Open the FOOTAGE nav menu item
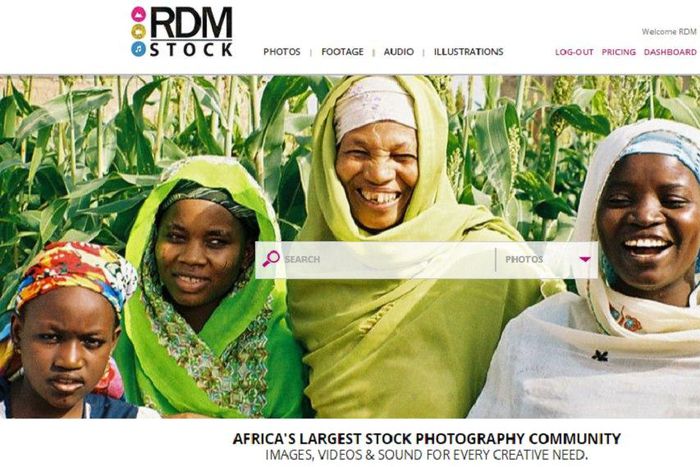This screenshot has width=700, height=467. 342,52
